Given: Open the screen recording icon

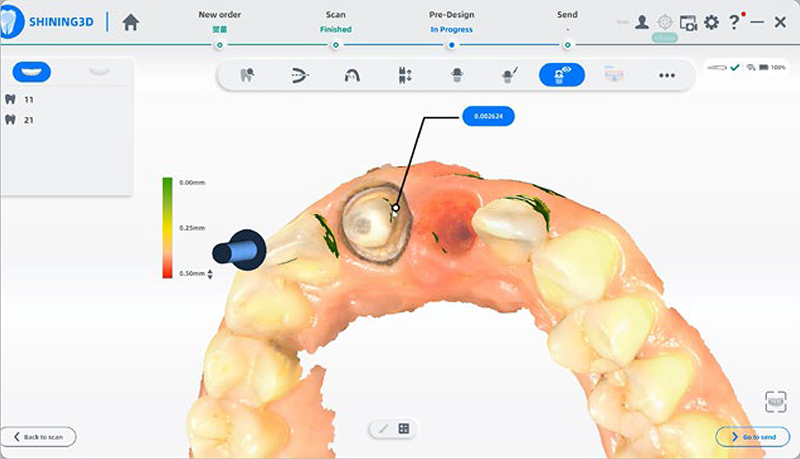Looking at the screenshot, I should click(688, 22).
